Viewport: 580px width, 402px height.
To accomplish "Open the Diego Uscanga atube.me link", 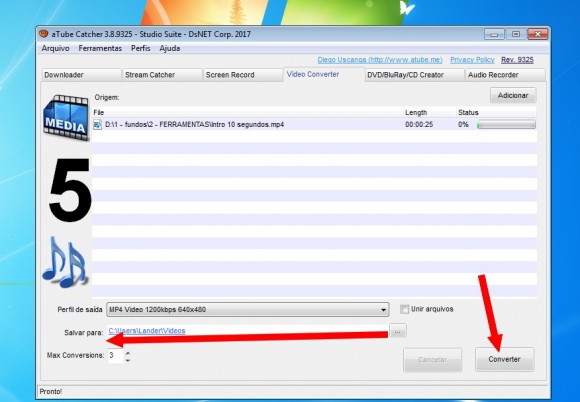I will click(380, 60).
